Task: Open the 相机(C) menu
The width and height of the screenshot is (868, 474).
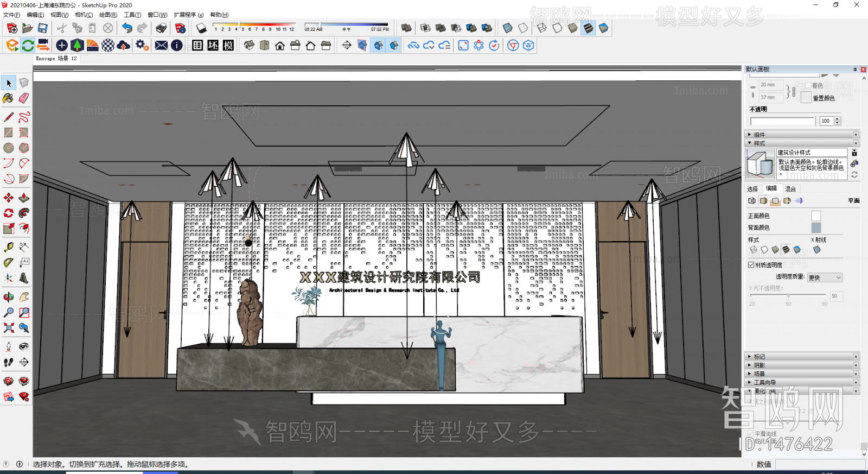Action: [x=84, y=15]
